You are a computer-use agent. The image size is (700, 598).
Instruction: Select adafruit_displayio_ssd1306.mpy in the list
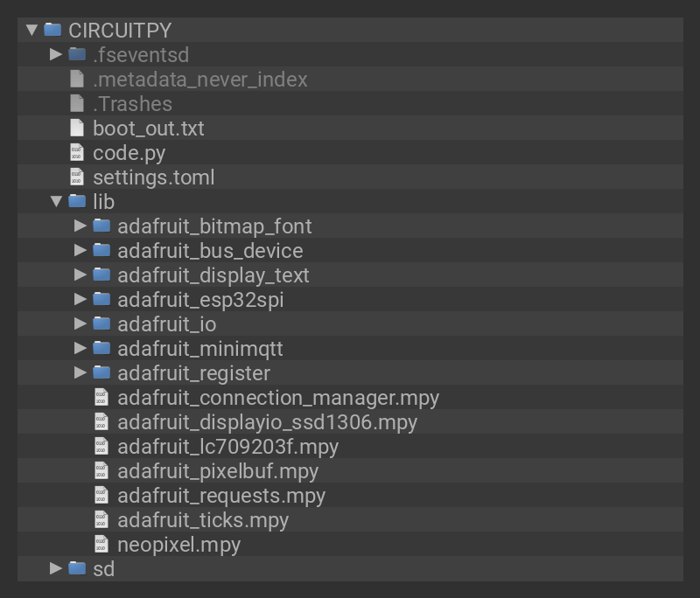pyautogui.click(x=267, y=422)
